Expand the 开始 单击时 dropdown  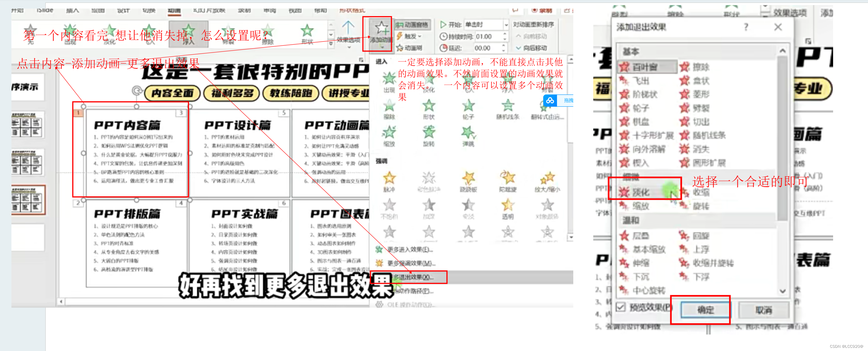(506, 25)
